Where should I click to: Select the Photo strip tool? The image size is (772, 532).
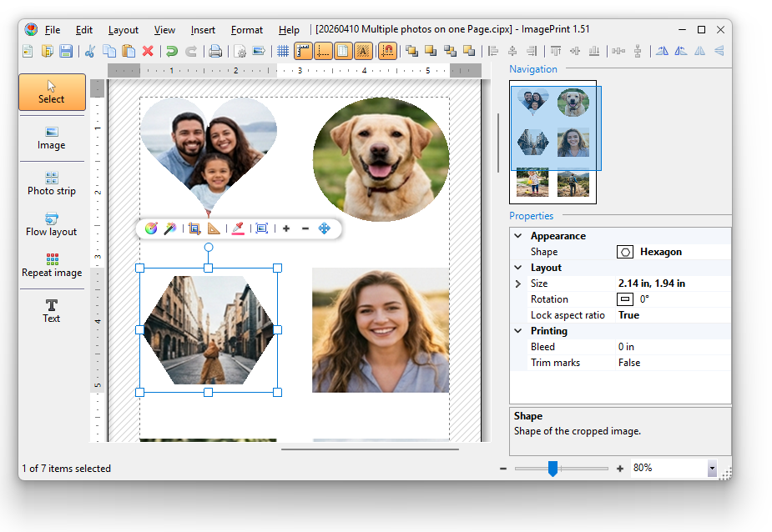(x=52, y=183)
